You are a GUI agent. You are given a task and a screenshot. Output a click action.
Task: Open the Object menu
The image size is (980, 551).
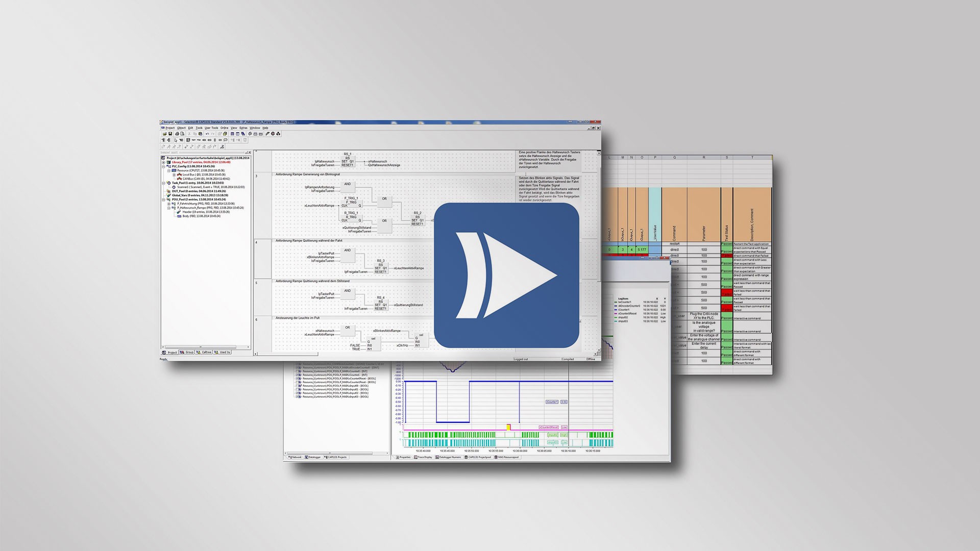[x=181, y=128]
